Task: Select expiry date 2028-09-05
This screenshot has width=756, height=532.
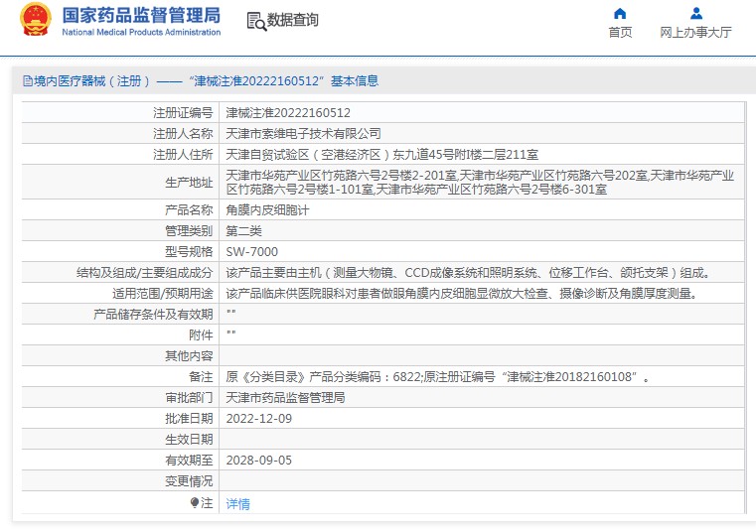Action: point(259,461)
